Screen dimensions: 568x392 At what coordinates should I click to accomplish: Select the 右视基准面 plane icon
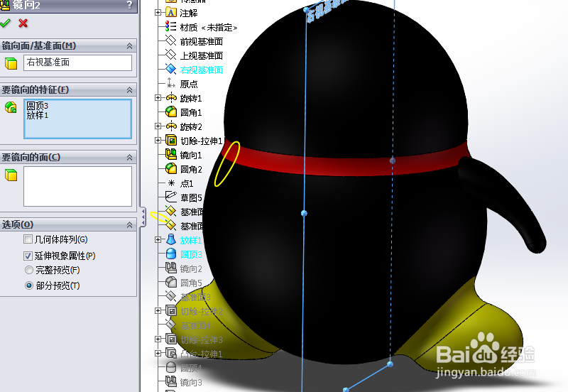coord(171,69)
